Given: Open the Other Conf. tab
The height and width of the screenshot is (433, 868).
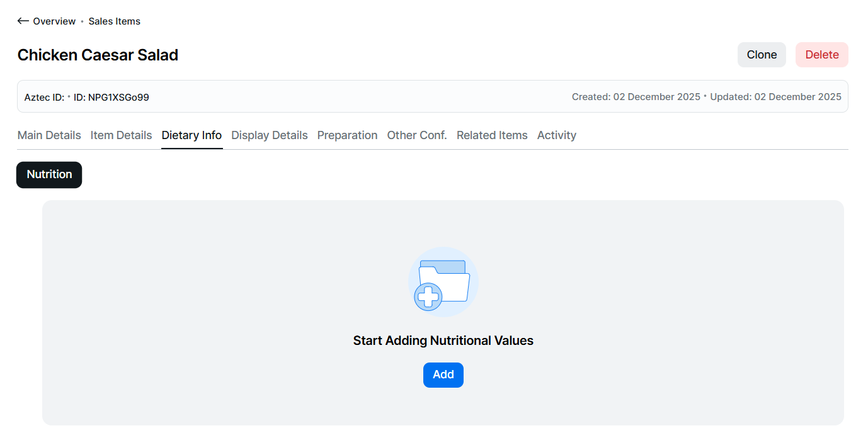Looking at the screenshot, I should (416, 135).
